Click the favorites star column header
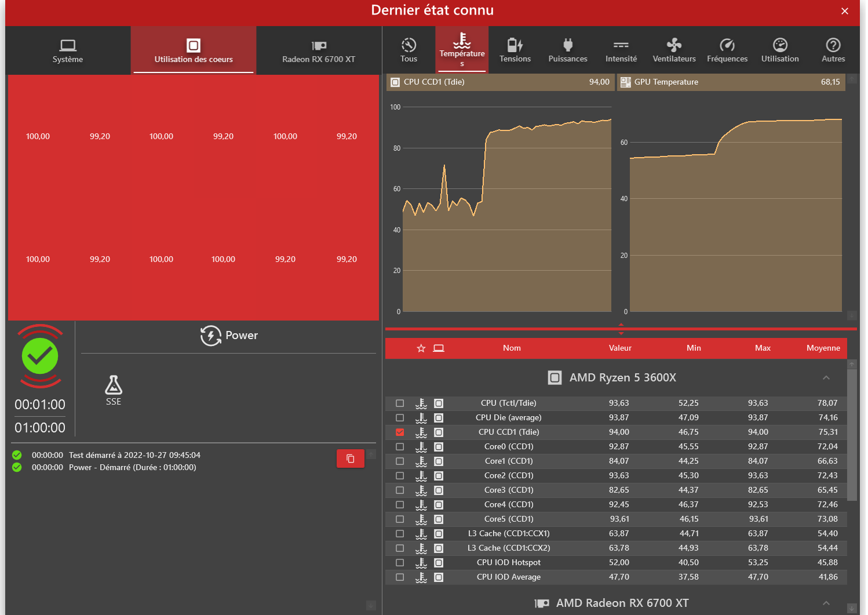This screenshot has height=615, width=868. pyautogui.click(x=421, y=348)
